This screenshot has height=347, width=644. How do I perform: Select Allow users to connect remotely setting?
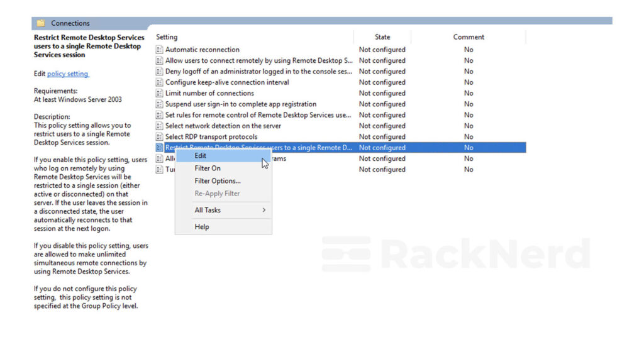[x=258, y=61]
